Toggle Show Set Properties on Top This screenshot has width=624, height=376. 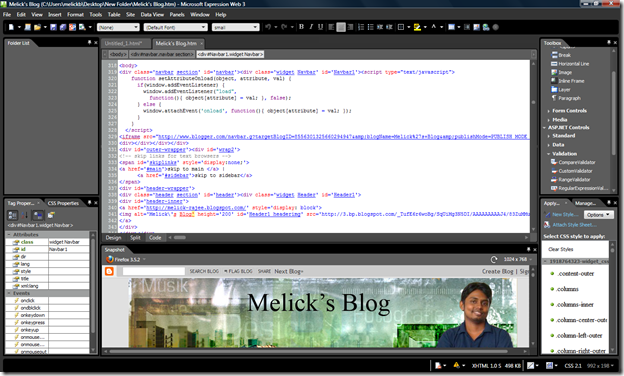[38, 215]
